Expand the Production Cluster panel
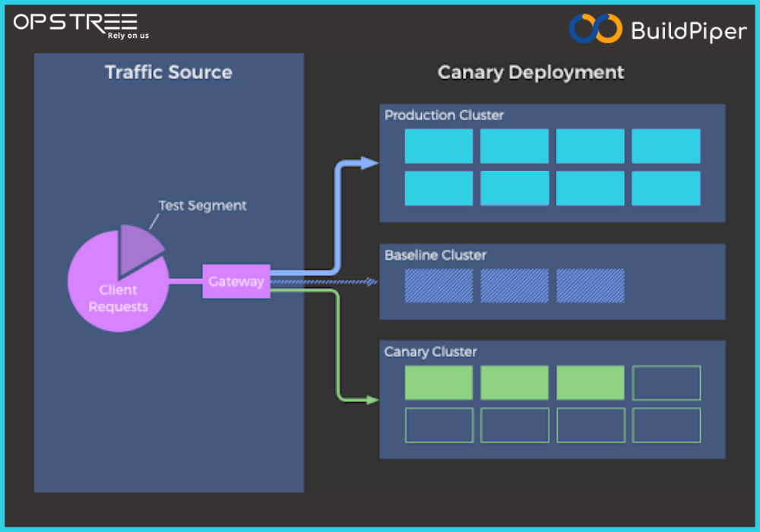Viewport: 760px width, 532px height. pos(444,116)
